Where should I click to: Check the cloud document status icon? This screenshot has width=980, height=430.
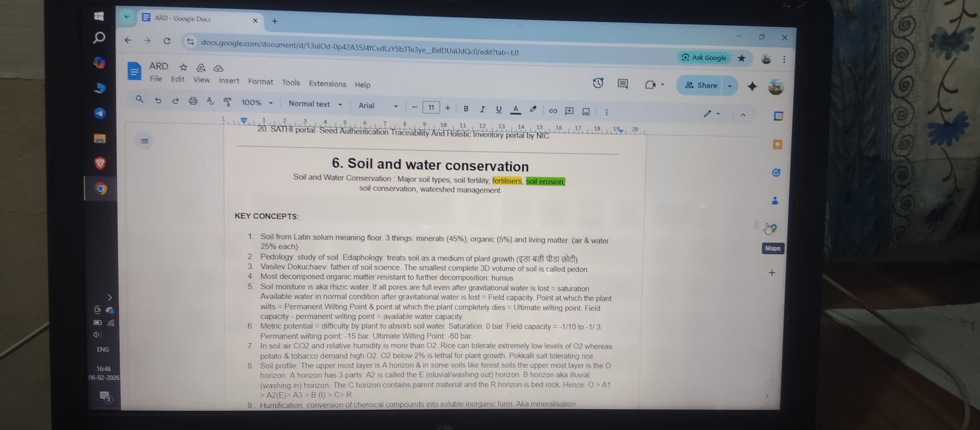click(219, 68)
